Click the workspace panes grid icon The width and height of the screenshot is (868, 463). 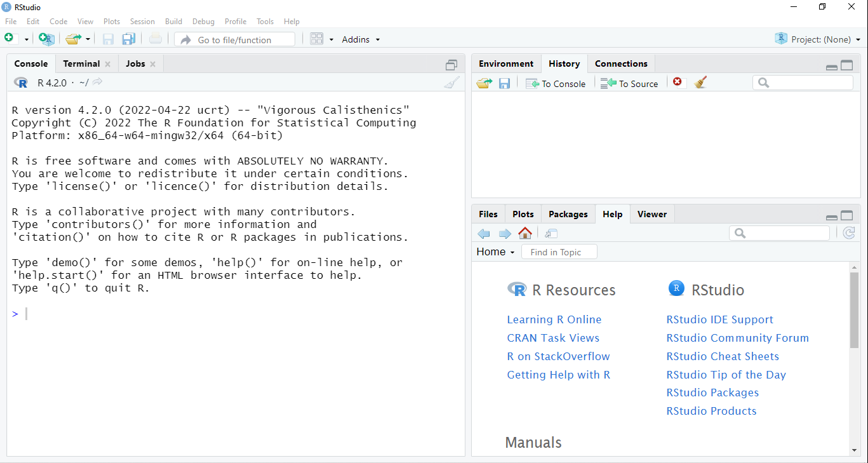316,39
